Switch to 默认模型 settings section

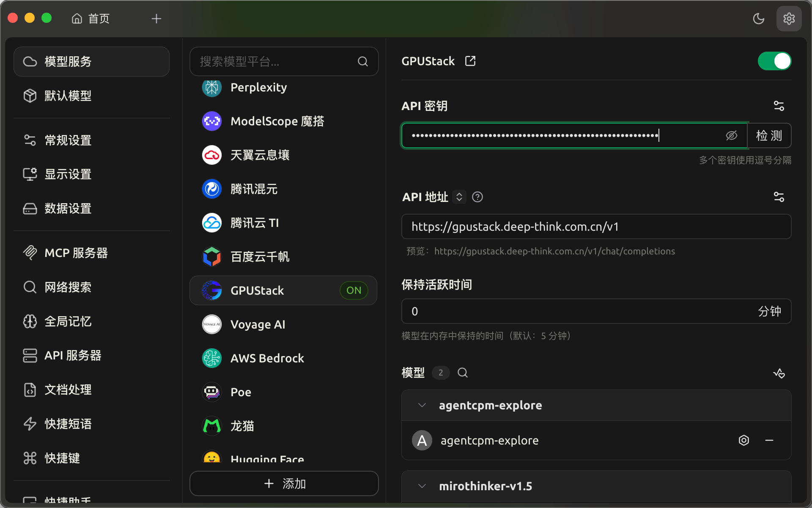[68, 96]
